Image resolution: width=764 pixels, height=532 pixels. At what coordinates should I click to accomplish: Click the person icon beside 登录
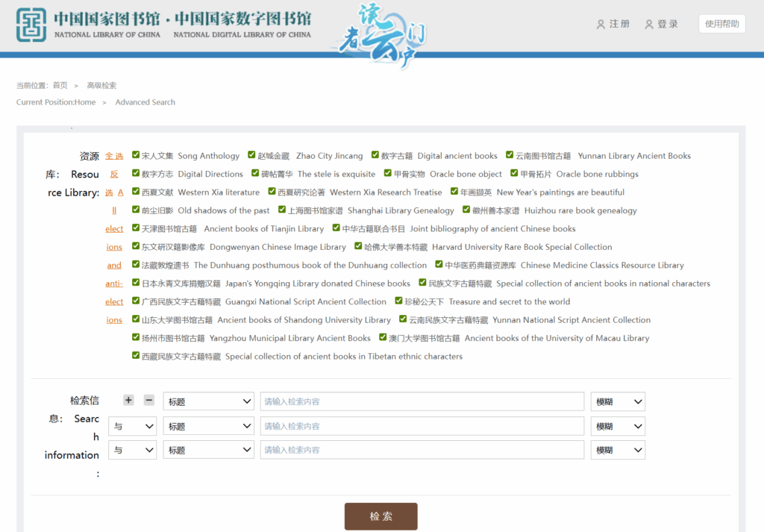tap(649, 25)
